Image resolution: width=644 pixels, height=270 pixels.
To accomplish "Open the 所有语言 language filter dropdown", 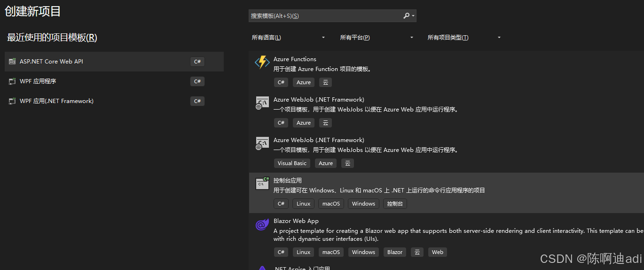I will pyautogui.click(x=288, y=38).
